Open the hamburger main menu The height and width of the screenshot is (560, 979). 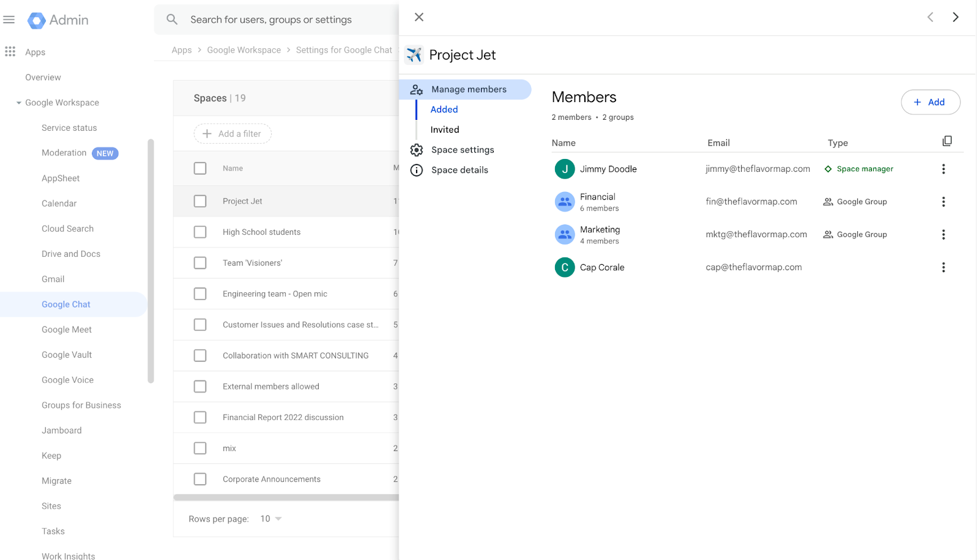tap(9, 20)
